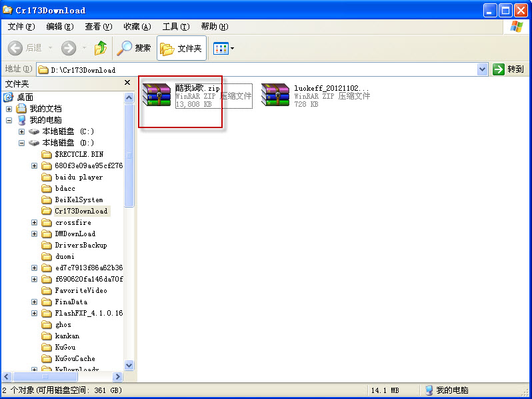Viewport: 532px width, 399px height.
Task: Select the luokeff_20121102 archive icon
Action: (x=275, y=95)
